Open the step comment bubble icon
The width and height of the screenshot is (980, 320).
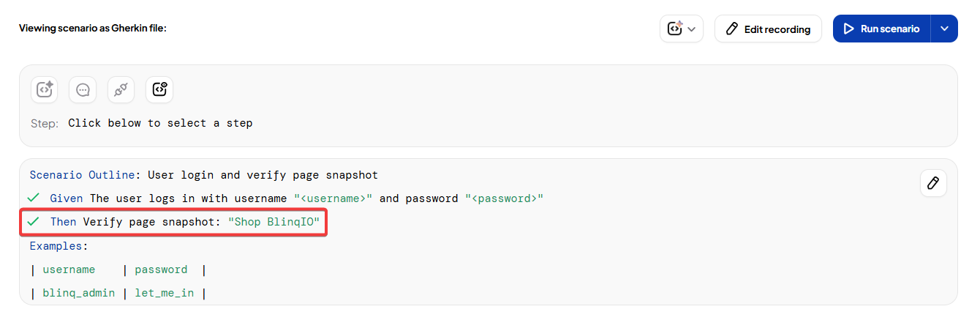pyautogui.click(x=83, y=89)
